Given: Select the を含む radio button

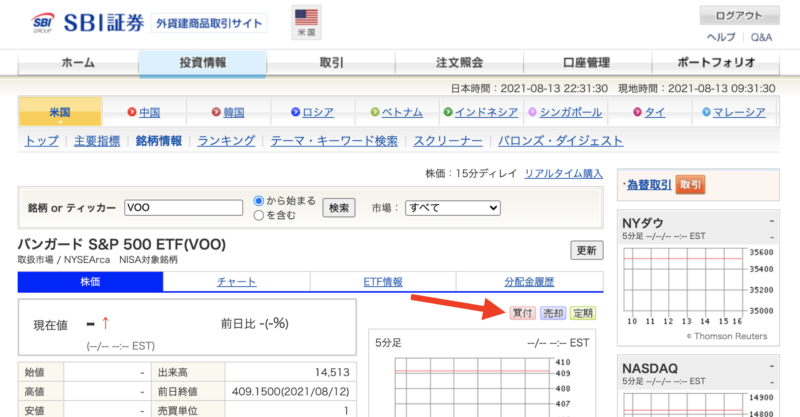Looking at the screenshot, I should (259, 215).
